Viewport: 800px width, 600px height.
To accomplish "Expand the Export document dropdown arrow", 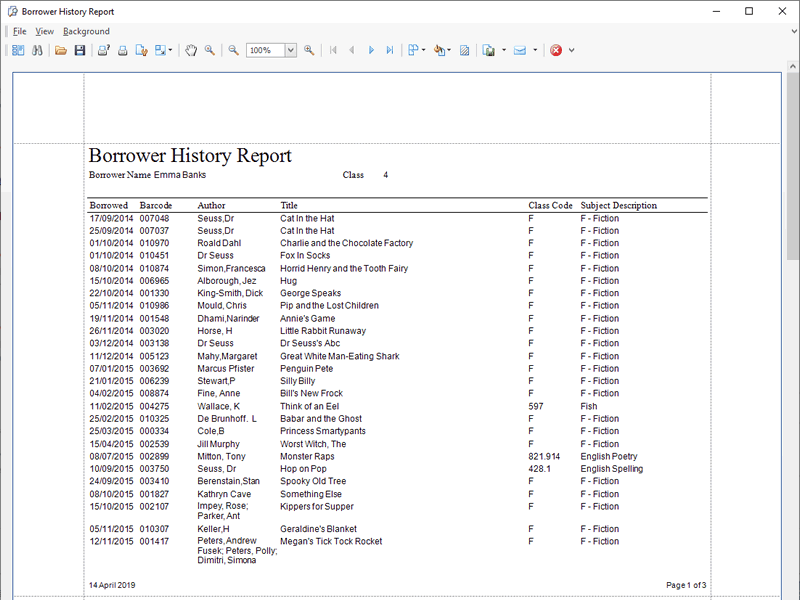I will pyautogui.click(x=504, y=50).
